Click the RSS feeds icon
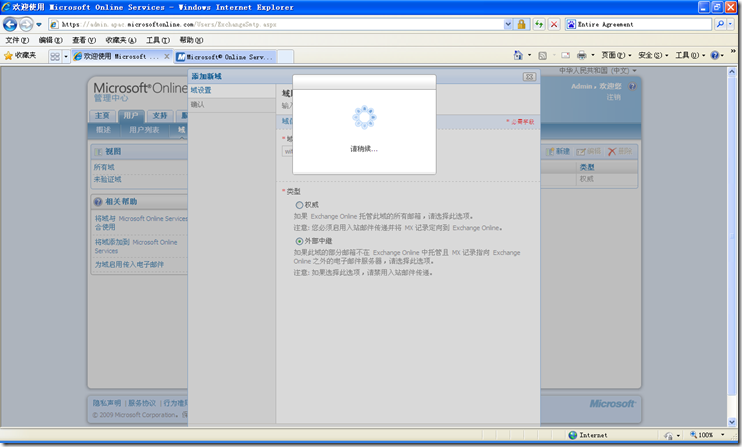Image resolution: width=742 pixels, height=447 pixels. (x=542, y=55)
